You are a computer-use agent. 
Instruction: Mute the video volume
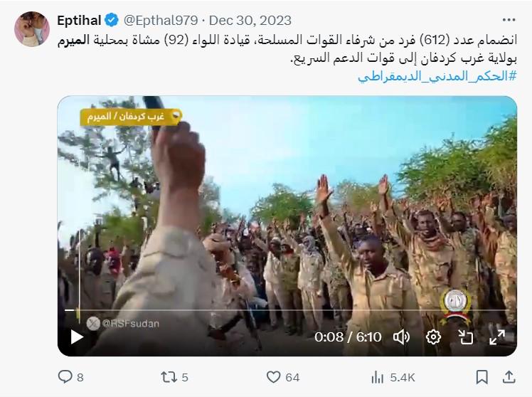click(x=401, y=337)
